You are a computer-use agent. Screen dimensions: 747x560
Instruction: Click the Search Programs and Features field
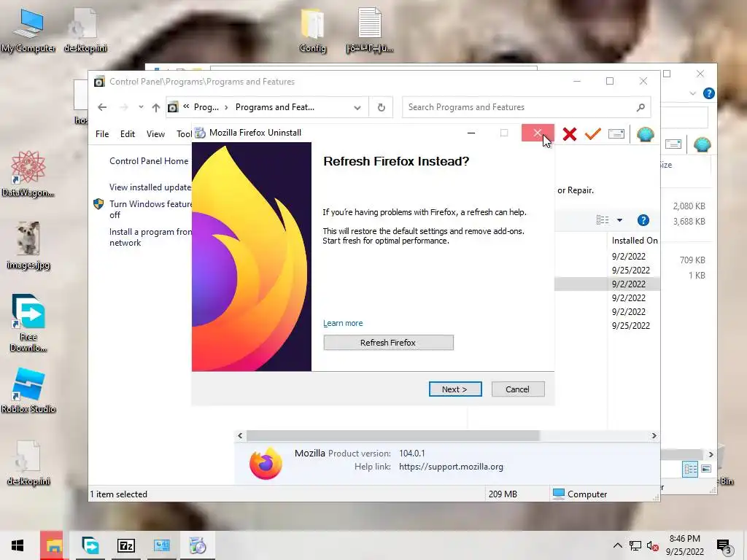[526, 107]
